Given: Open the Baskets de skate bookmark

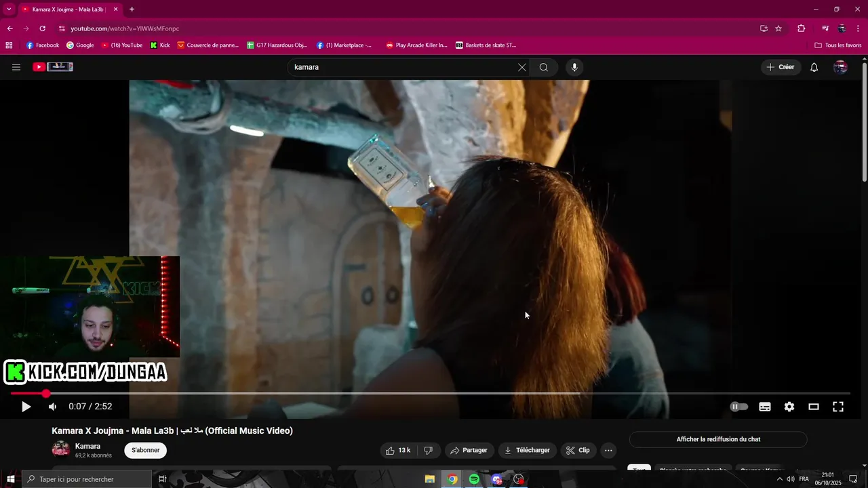Looking at the screenshot, I should (486, 45).
